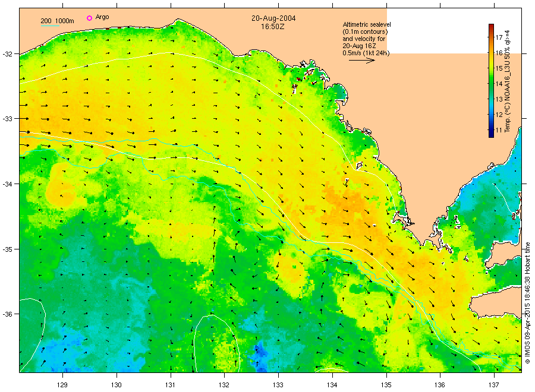
Task: Click the date label 20-Aug-2004
Action: pyautogui.click(x=273, y=18)
